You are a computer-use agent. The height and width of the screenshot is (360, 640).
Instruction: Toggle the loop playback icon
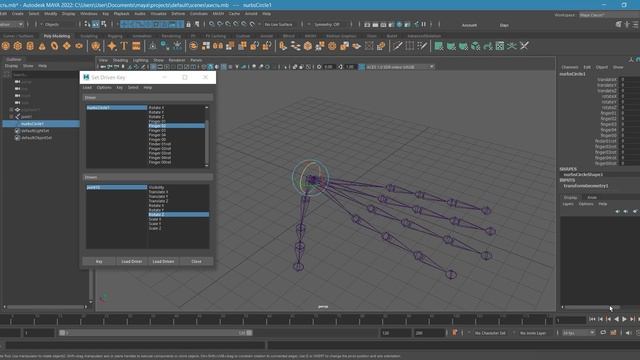click(603, 333)
